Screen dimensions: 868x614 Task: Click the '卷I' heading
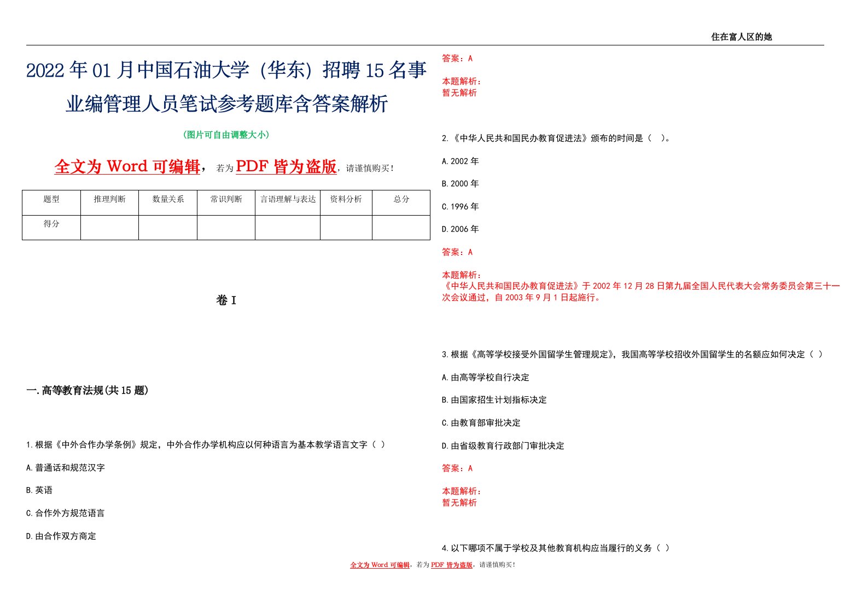226,300
